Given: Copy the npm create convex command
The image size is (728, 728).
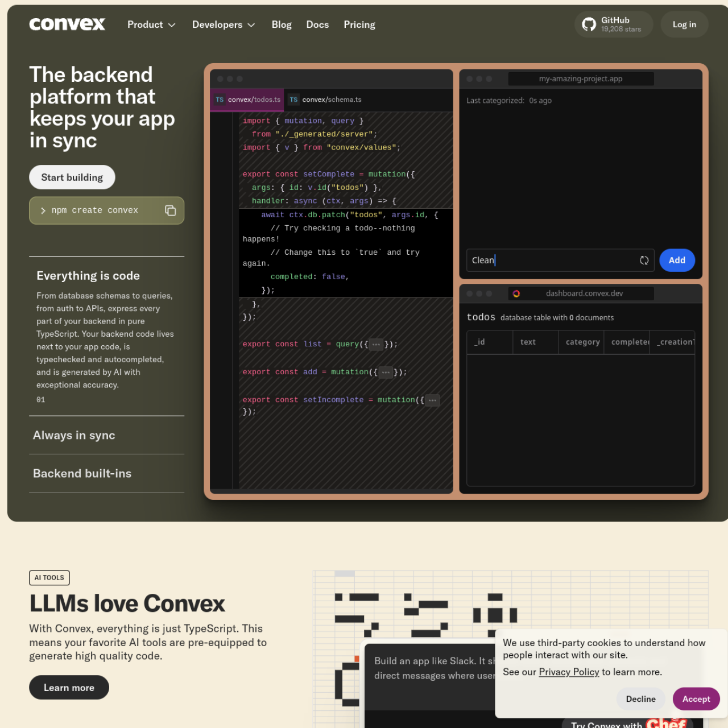Looking at the screenshot, I should click(x=170, y=210).
